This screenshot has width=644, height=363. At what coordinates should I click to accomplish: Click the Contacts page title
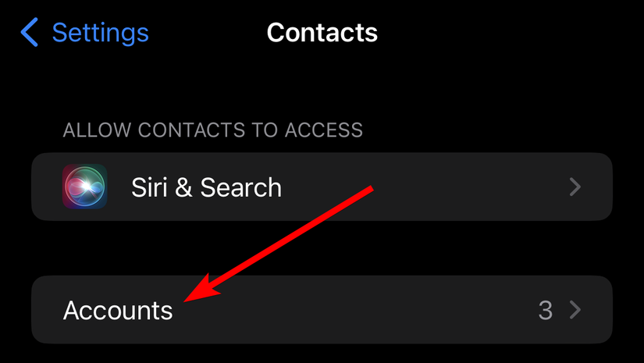click(x=322, y=32)
